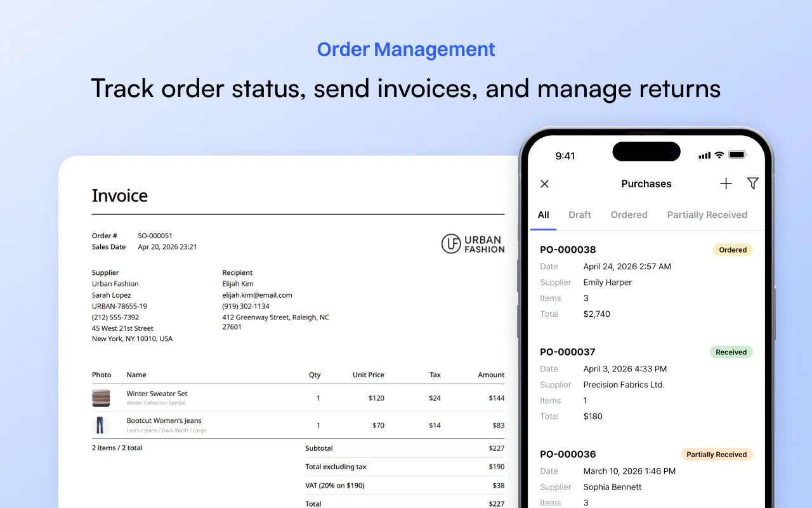
Task: Click the Amount column header on the invoice
Action: [x=491, y=375]
